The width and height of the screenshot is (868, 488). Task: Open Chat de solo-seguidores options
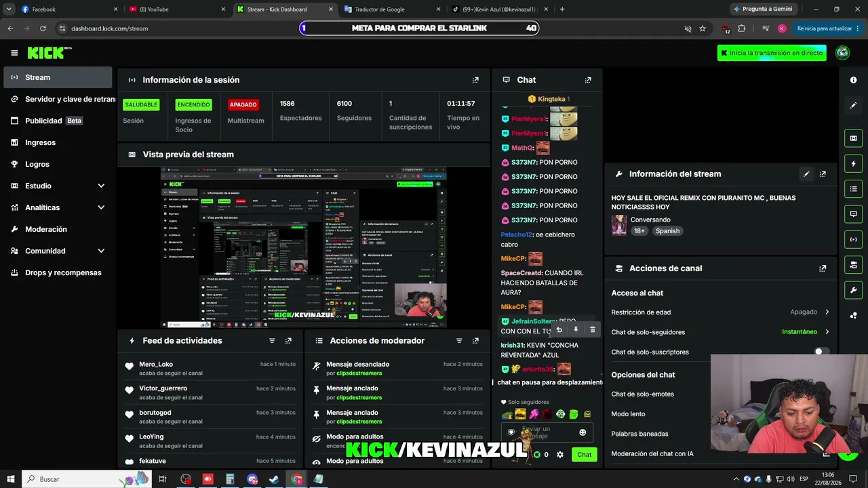pyautogui.click(x=720, y=332)
